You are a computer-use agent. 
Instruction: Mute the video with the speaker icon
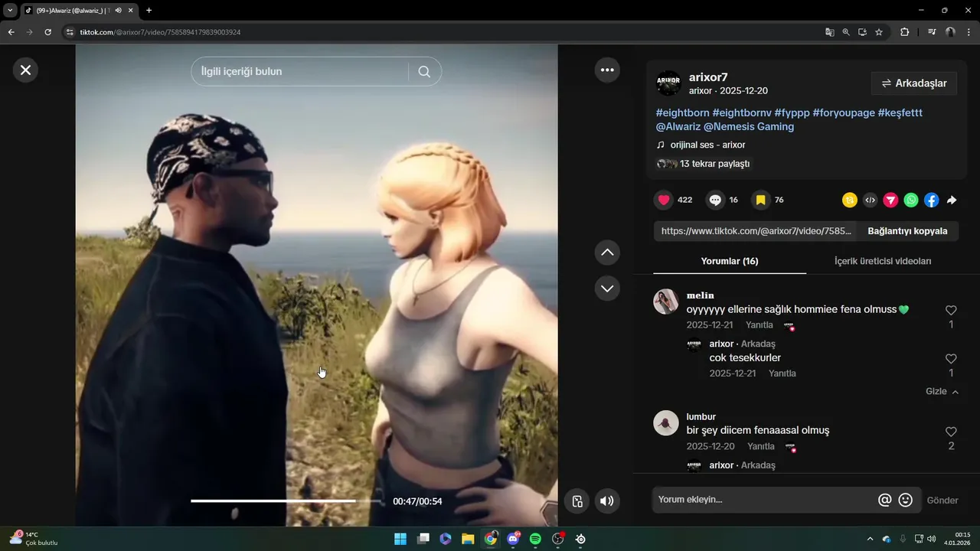606,501
